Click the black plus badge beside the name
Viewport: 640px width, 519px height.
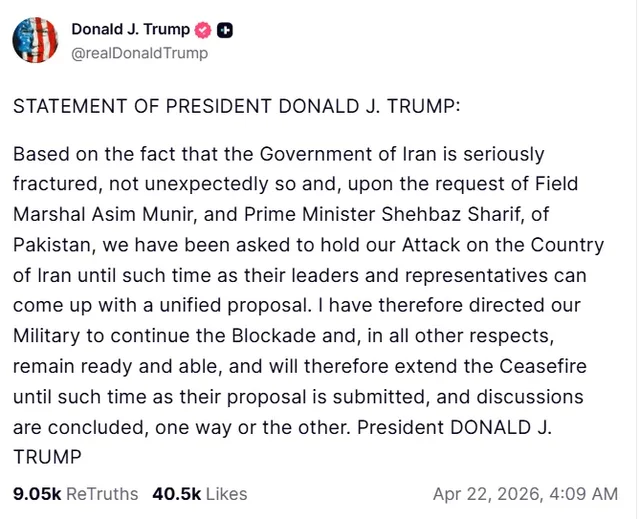click(227, 30)
